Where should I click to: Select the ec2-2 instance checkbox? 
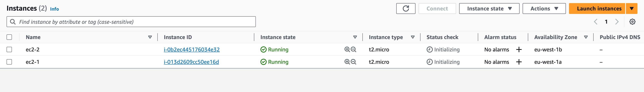[x=9, y=49]
